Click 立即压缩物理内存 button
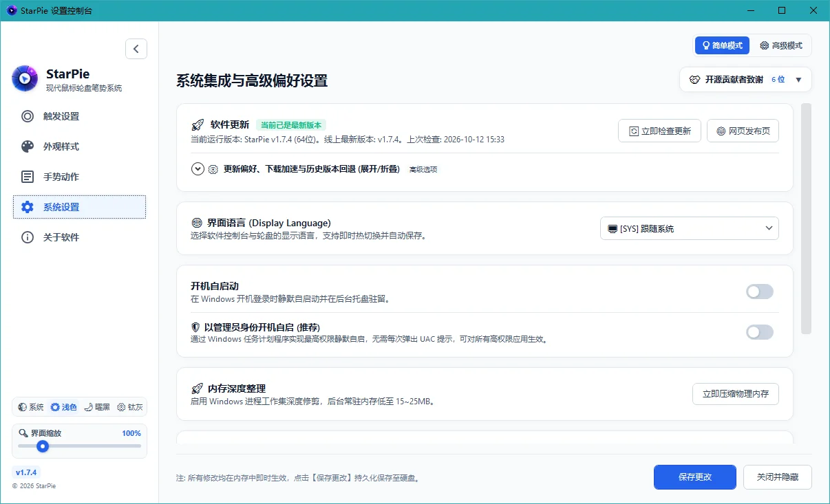The height and width of the screenshot is (504, 830). (736, 394)
